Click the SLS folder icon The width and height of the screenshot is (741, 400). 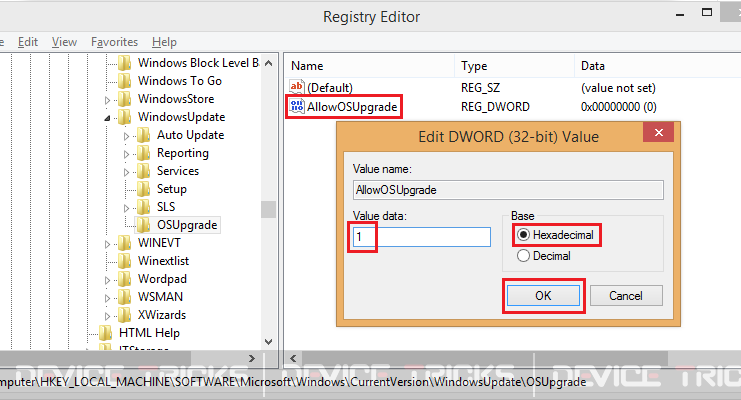[143, 207]
